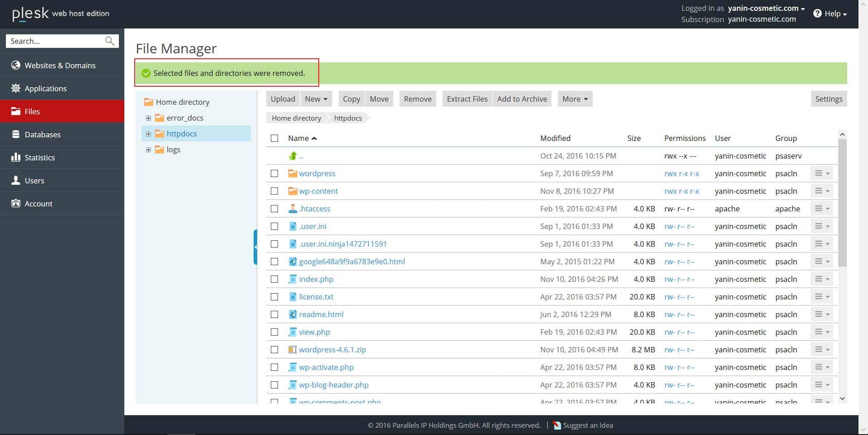The width and height of the screenshot is (868, 435).
Task: Click the Suggest an Idea icon
Action: click(557, 425)
